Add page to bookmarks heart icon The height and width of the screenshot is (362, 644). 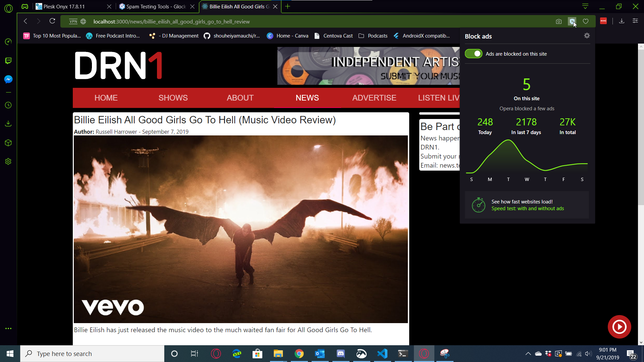point(586,21)
